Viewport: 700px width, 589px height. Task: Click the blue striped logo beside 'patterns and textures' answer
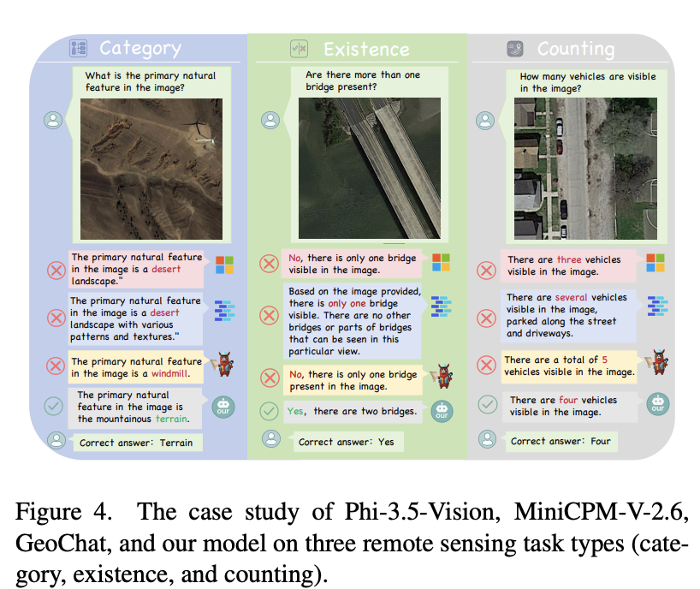224,311
